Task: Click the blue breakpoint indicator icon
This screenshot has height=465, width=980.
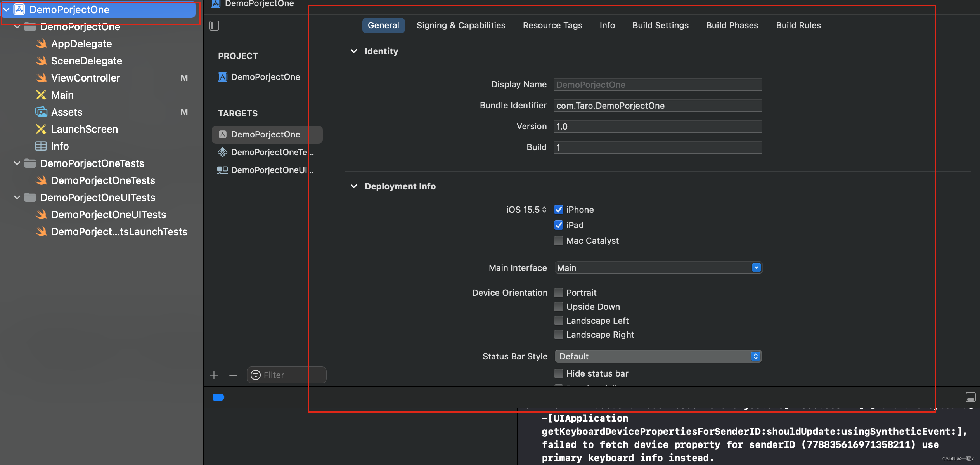Action: (x=218, y=397)
